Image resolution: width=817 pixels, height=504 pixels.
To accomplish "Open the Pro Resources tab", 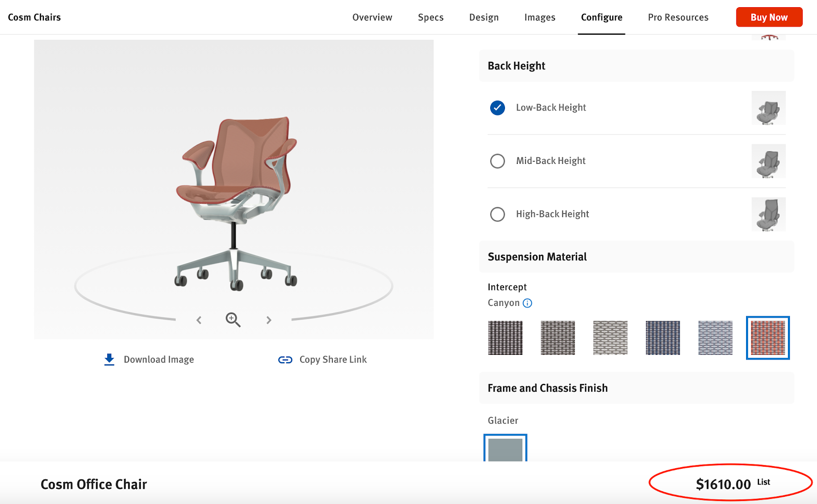I will [678, 17].
